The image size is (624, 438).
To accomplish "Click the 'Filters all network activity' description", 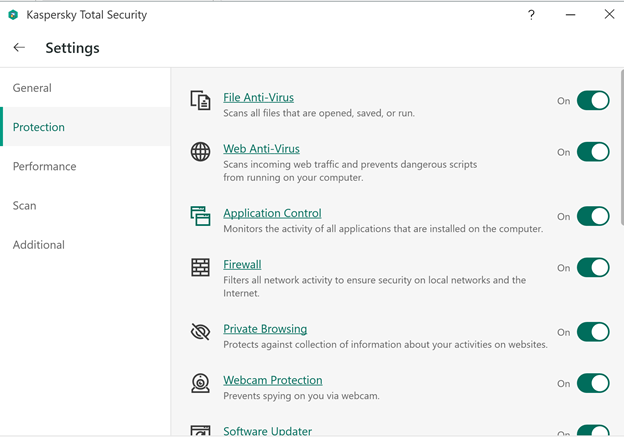I will click(x=374, y=286).
